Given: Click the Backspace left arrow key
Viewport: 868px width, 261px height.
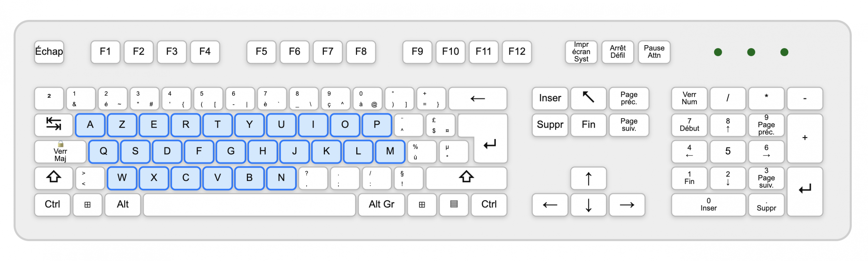Looking at the screenshot, I should (478, 98).
